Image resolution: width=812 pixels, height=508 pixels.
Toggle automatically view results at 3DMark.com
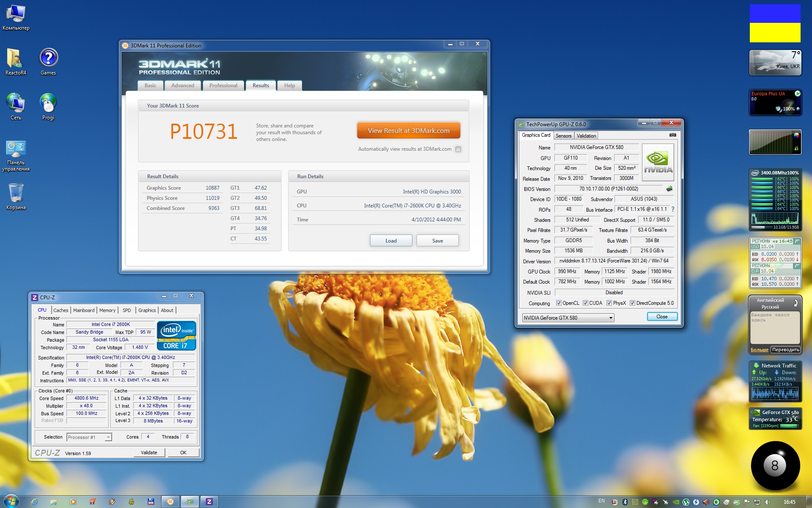coord(458,149)
